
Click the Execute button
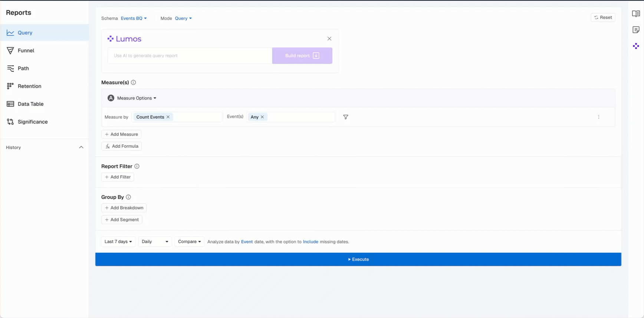point(358,259)
